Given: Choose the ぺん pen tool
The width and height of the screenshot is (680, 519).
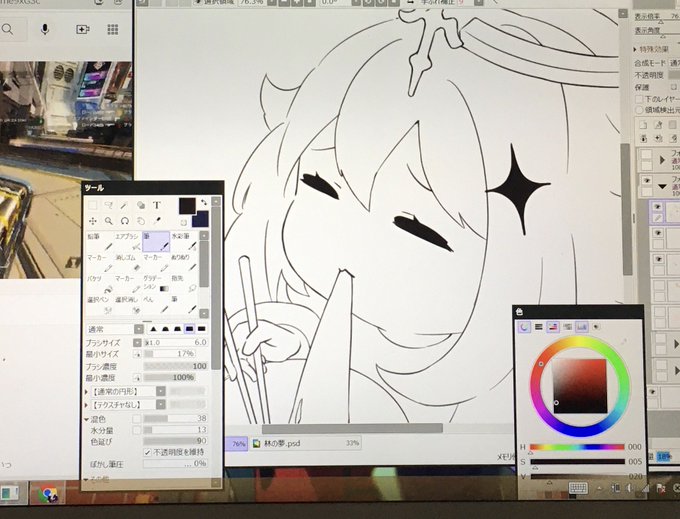Looking at the screenshot, I should (x=156, y=304).
